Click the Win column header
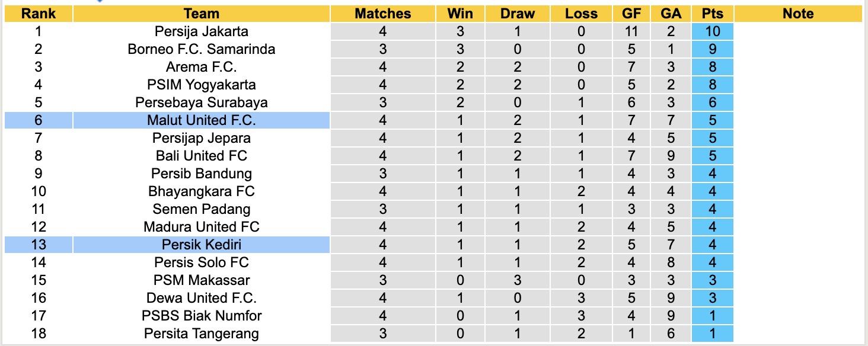Screen dimensions: 868x346 point(460,14)
